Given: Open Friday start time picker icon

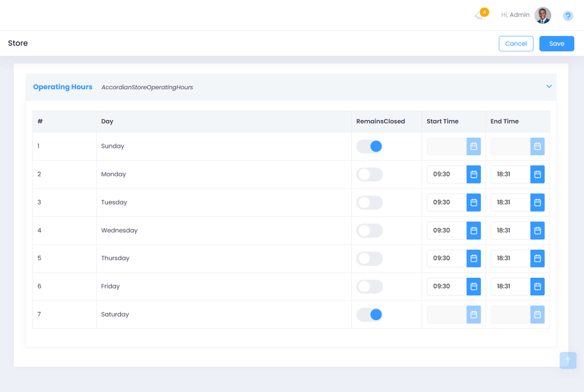Looking at the screenshot, I should (473, 286).
